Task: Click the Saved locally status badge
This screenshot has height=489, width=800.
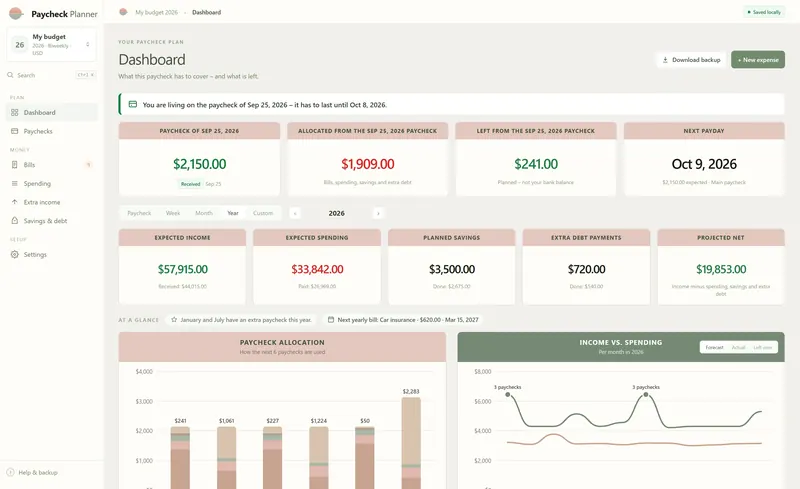Action: coord(764,12)
